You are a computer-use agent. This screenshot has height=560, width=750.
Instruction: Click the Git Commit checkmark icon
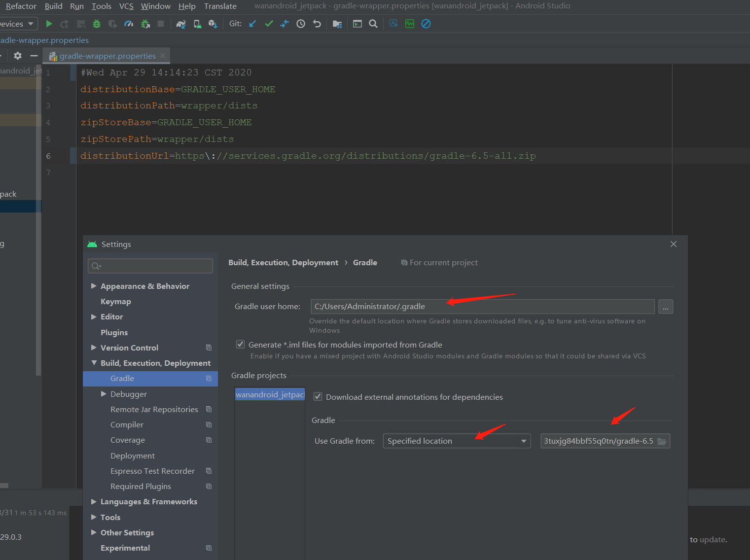[x=269, y=24]
